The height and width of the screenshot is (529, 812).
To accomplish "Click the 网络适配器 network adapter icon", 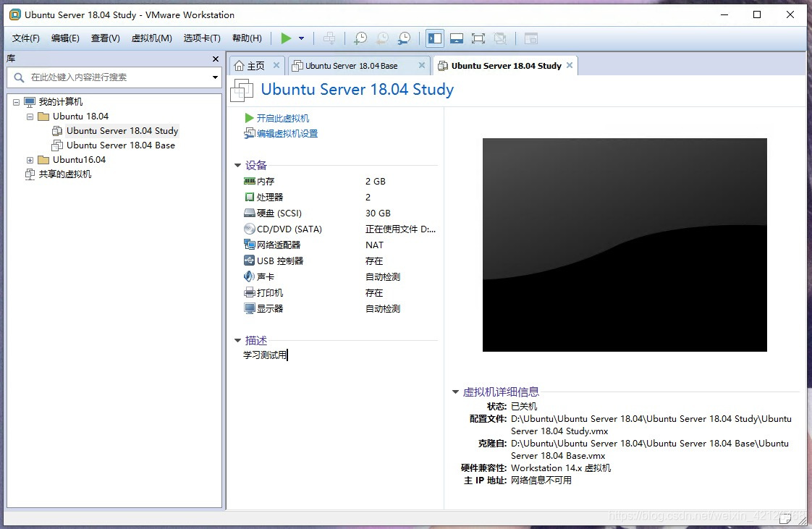I will pos(249,245).
